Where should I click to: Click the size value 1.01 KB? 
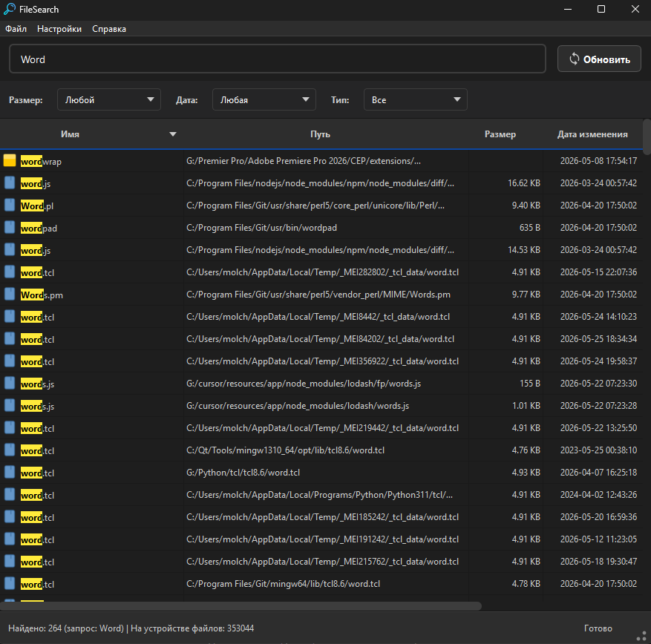click(526, 405)
